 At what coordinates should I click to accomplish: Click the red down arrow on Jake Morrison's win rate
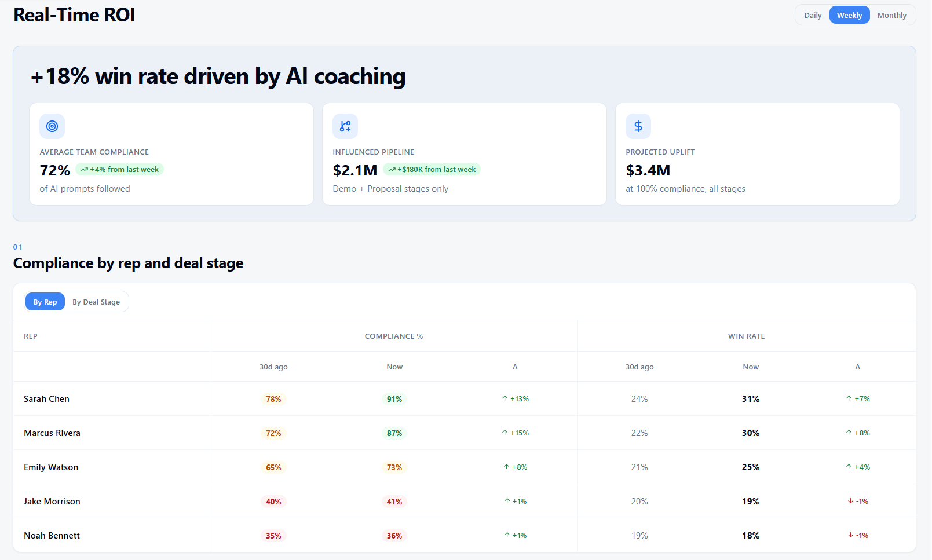pos(849,501)
